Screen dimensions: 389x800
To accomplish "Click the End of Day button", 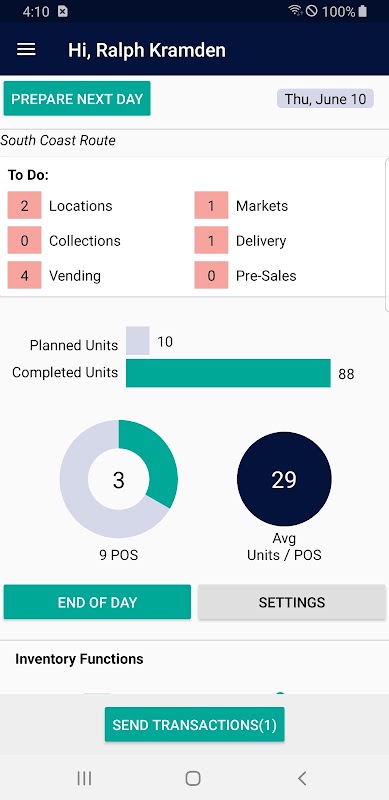I will click(x=97, y=602).
